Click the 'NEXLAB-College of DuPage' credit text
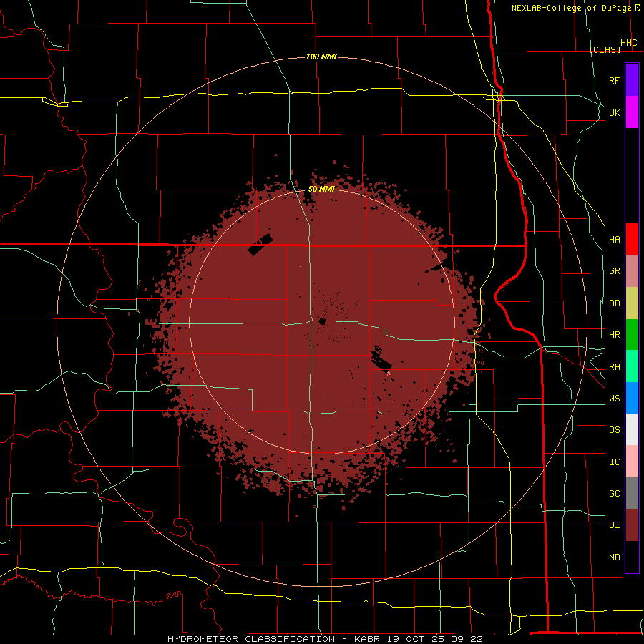The image size is (644, 644). pyautogui.click(x=571, y=8)
